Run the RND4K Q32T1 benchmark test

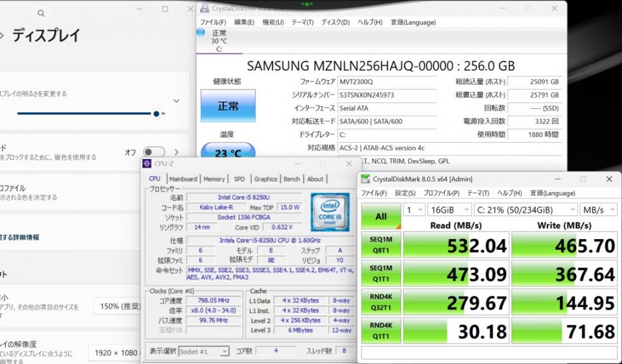pyautogui.click(x=381, y=302)
